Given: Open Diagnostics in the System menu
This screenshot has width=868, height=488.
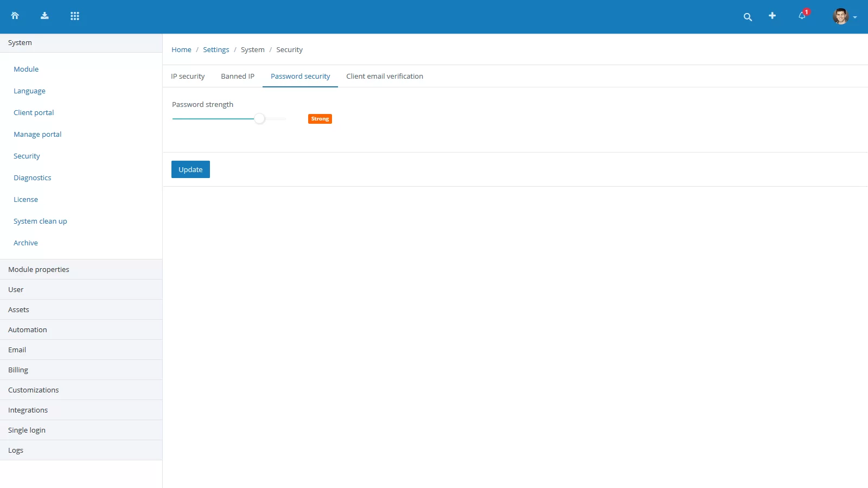Looking at the screenshot, I should (x=33, y=178).
